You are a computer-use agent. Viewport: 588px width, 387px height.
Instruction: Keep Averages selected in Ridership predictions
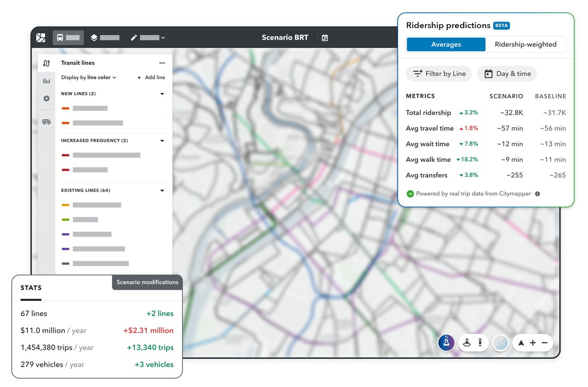coord(445,44)
